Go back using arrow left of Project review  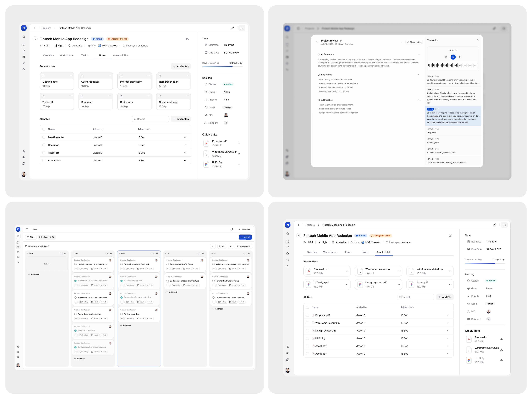pyautogui.click(x=317, y=42)
